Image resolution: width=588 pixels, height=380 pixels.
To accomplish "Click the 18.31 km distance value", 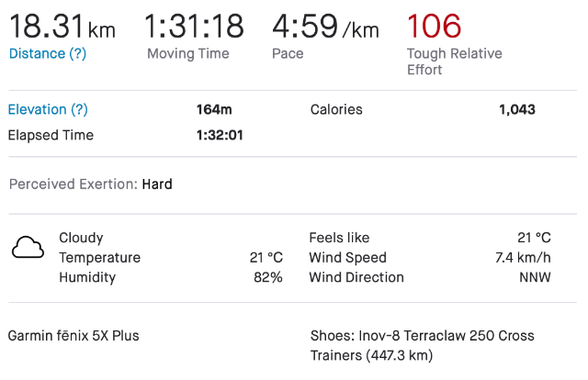I will [x=62, y=26].
